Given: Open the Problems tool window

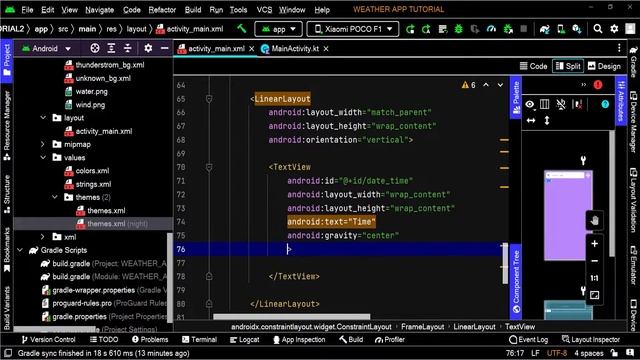Looking at the screenshot, I should tap(150, 340).
